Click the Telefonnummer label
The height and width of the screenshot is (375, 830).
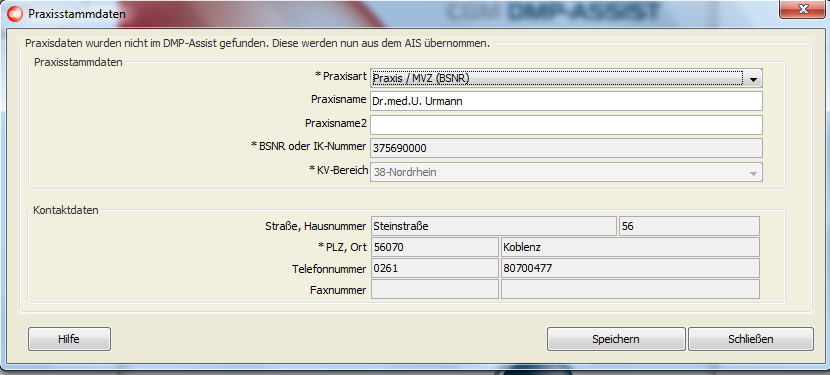pyautogui.click(x=329, y=269)
